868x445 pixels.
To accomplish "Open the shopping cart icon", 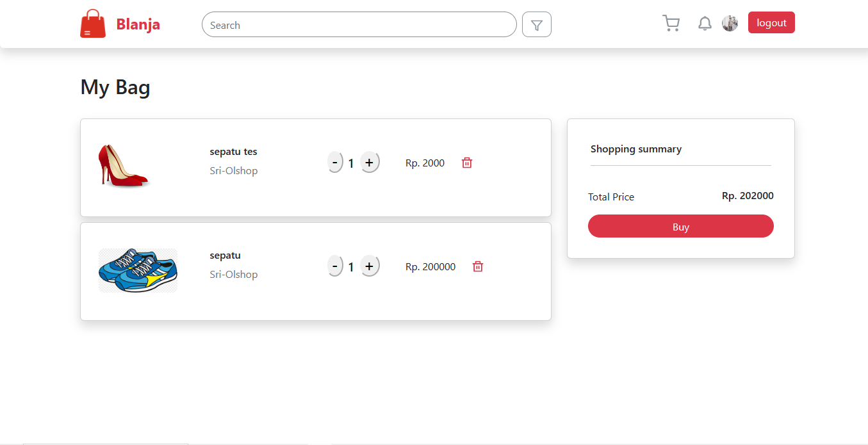I will [x=671, y=22].
